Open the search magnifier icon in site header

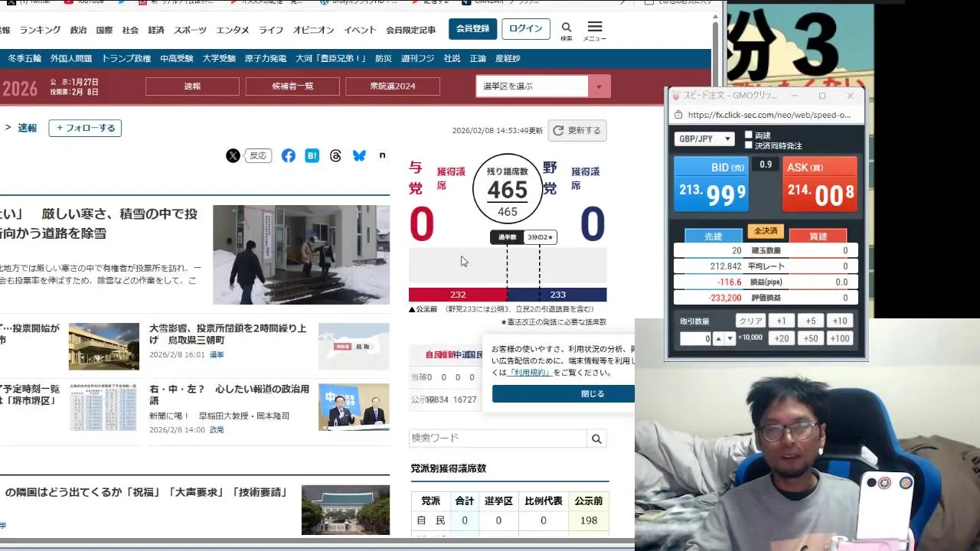pos(566,28)
